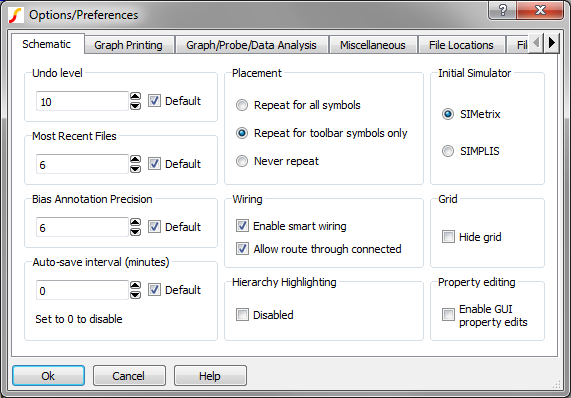This screenshot has height=398, width=571.
Task: Open the File Locations tab
Action: (x=461, y=45)
